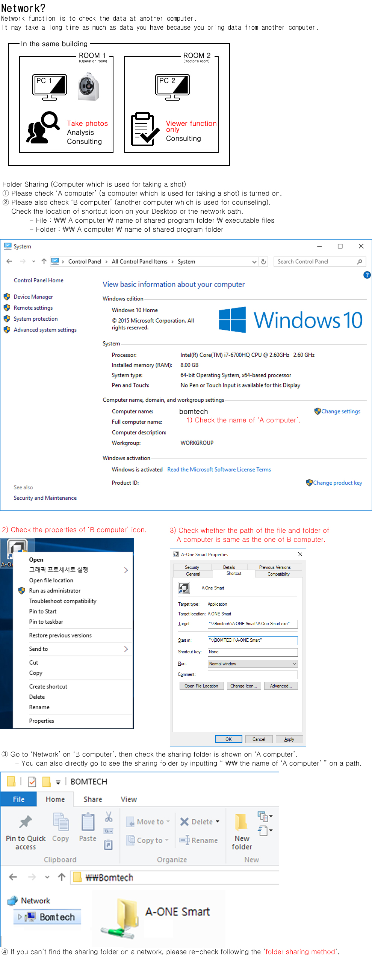Click the forward arrow in BOMTECH Explorer

click(32, 877)
